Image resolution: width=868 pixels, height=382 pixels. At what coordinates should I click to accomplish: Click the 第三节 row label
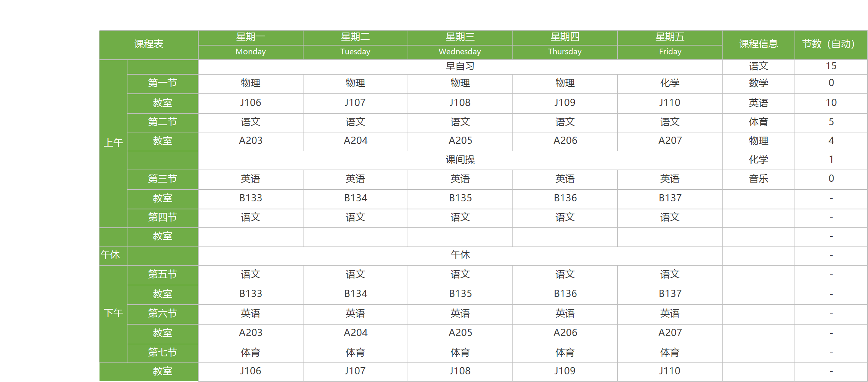(163, 179)
